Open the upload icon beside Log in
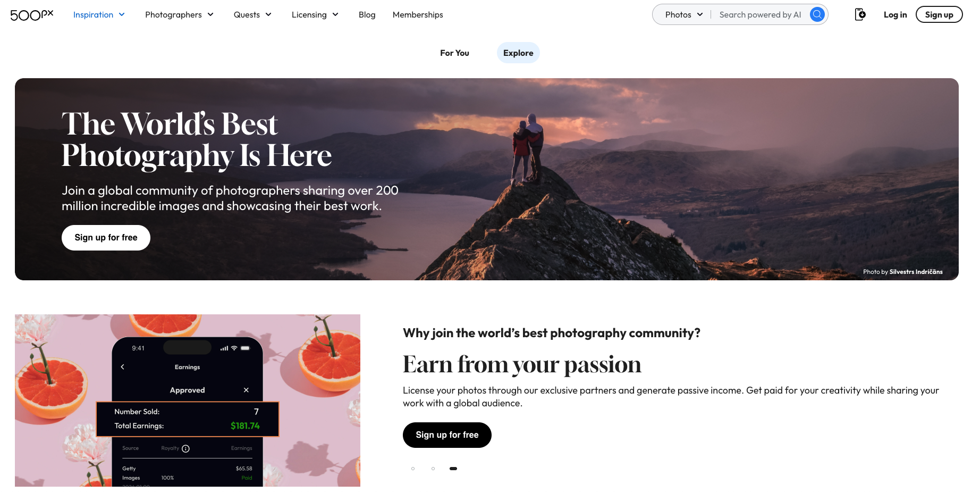980x492 pixels. click(x=860, y=14)
